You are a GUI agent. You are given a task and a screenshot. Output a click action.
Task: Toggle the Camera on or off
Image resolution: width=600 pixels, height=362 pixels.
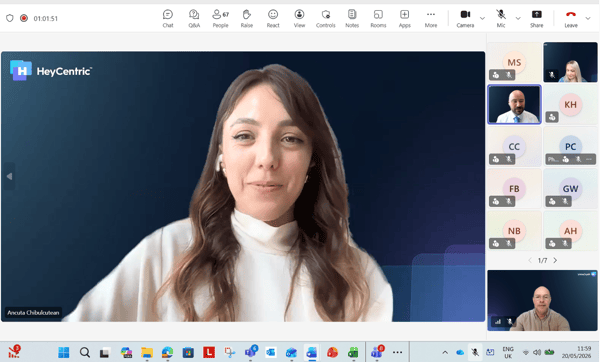(465, 18)
